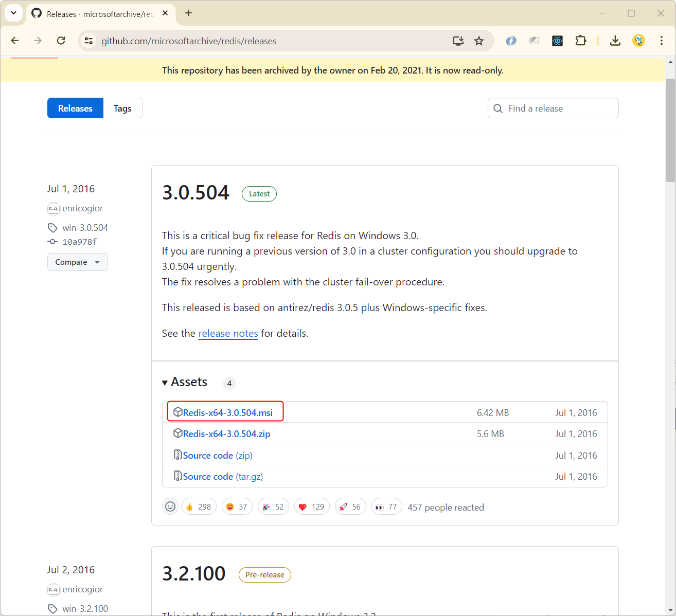Click the browser forward arrow
Image resolution: width=676 pixels, height=616 pixels.
pyautogui.click(x=38, y=41)
